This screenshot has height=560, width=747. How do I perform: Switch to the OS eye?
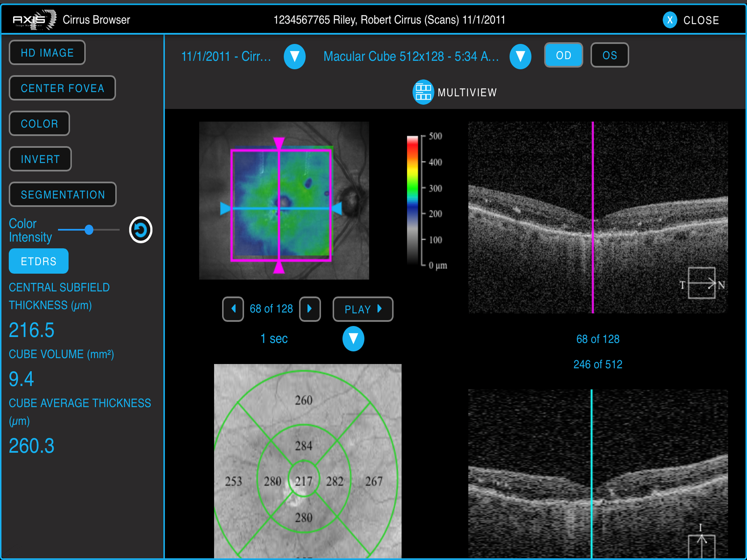coord(609,55)
